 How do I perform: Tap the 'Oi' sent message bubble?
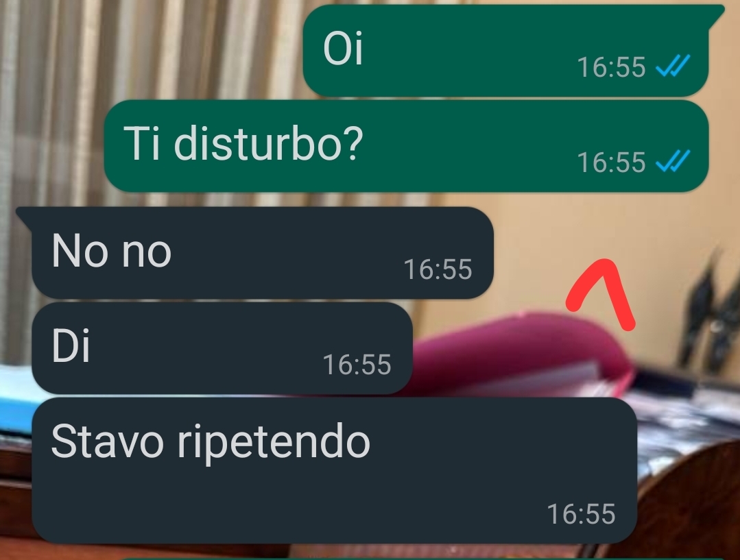pos(506,51)
